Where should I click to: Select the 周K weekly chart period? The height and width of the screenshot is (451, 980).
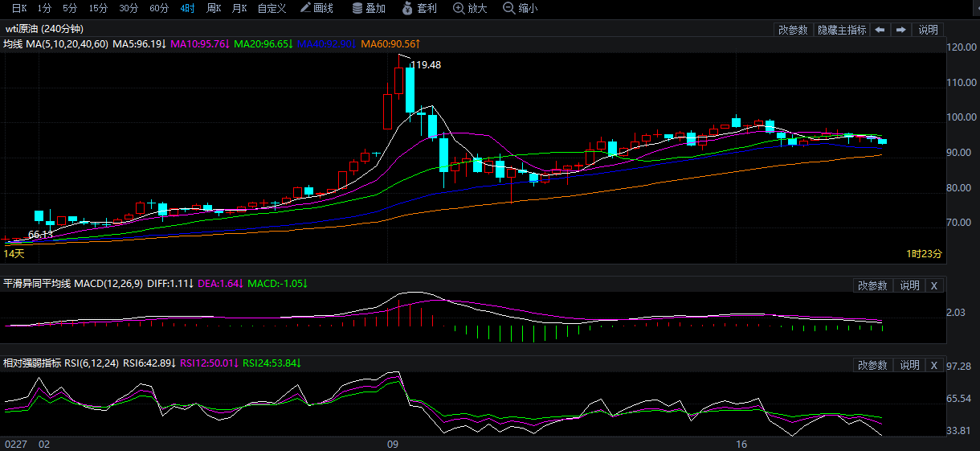pos(214,8)
